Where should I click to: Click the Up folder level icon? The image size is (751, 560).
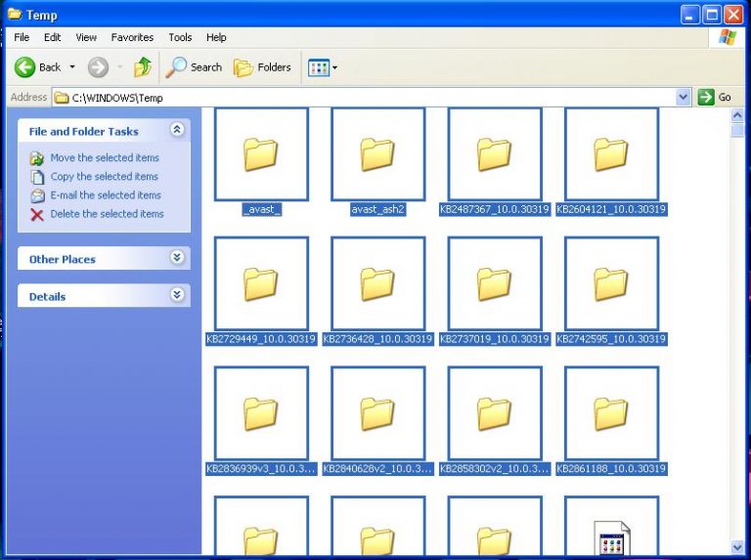point(143,67)
